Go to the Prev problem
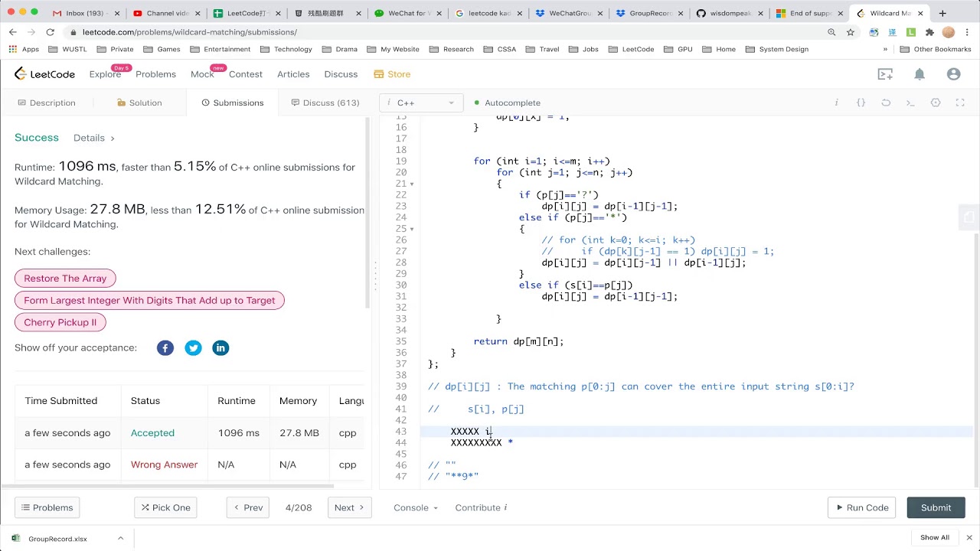 coord(248,507)
